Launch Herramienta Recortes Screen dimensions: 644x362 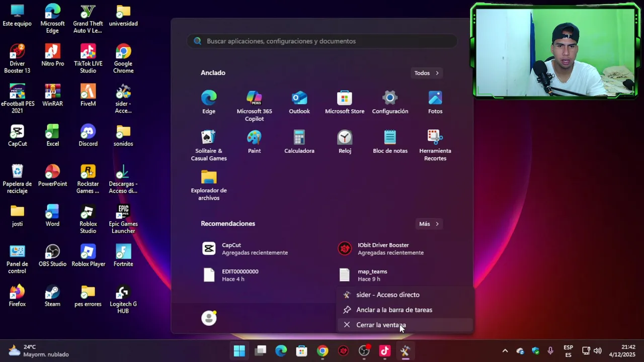pos(435,146)
